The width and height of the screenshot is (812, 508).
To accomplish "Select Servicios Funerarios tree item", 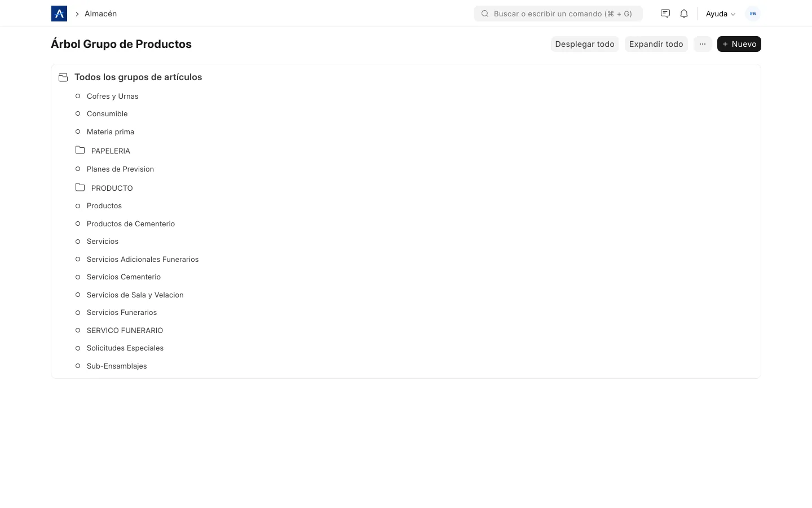I will [122, 312].
